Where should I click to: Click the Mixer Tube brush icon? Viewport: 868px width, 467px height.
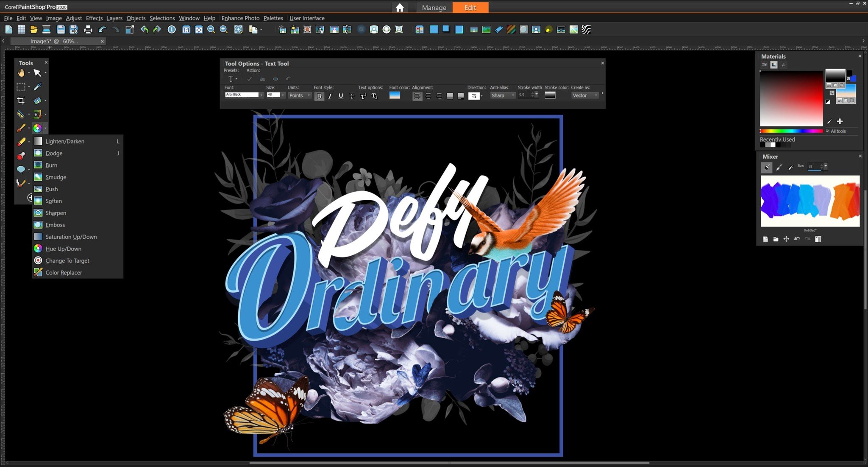767,167
